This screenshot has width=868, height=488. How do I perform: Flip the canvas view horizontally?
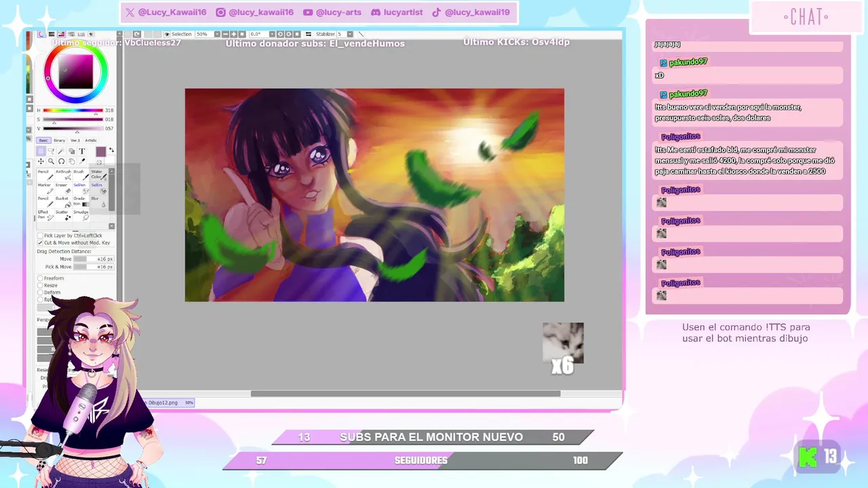pos(308,34)
